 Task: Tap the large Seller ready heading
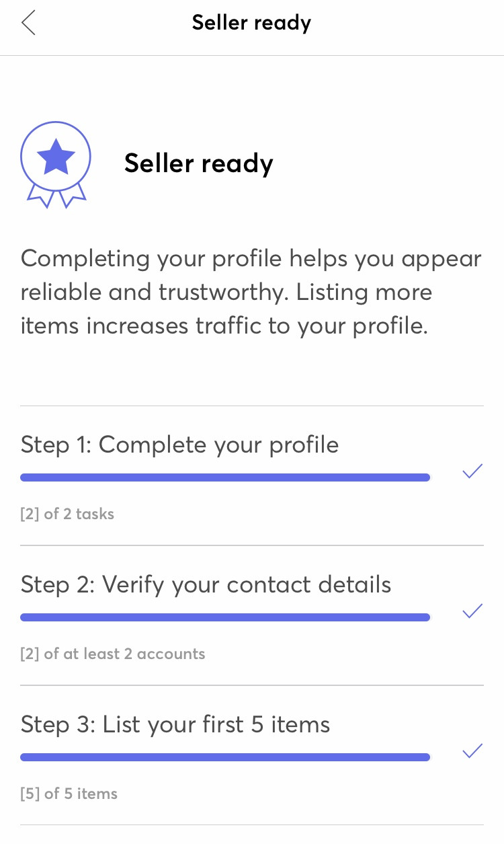pos(199,163)
